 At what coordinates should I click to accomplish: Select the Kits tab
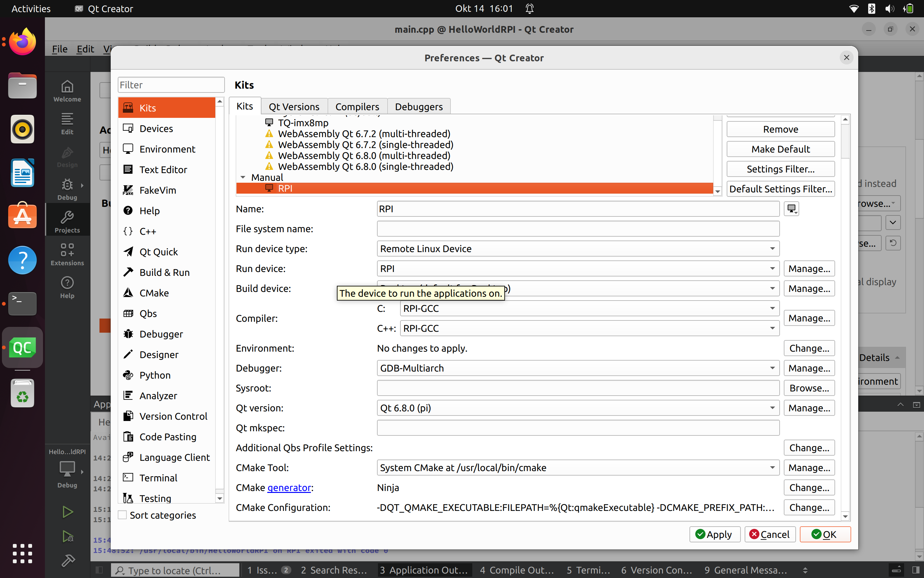(x=244, y=106)
